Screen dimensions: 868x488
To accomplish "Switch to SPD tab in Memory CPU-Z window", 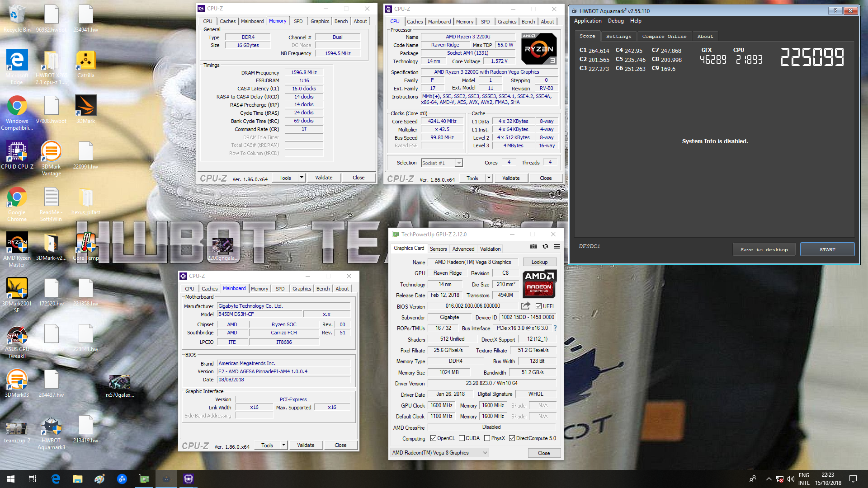I will point(298,21).
